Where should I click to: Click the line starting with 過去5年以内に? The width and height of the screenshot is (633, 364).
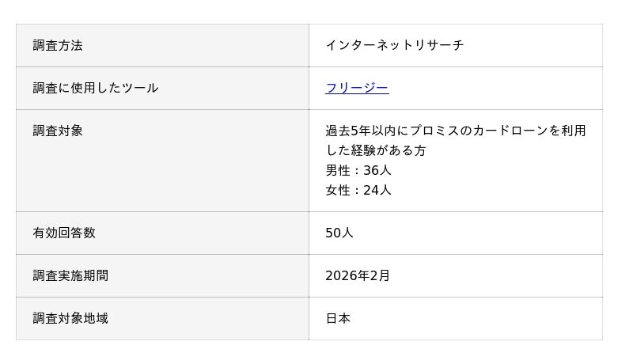click(455, 131)
